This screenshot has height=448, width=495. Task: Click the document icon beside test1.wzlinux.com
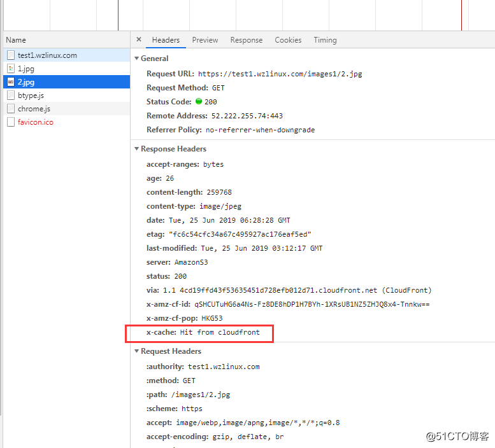click(11, 55)
